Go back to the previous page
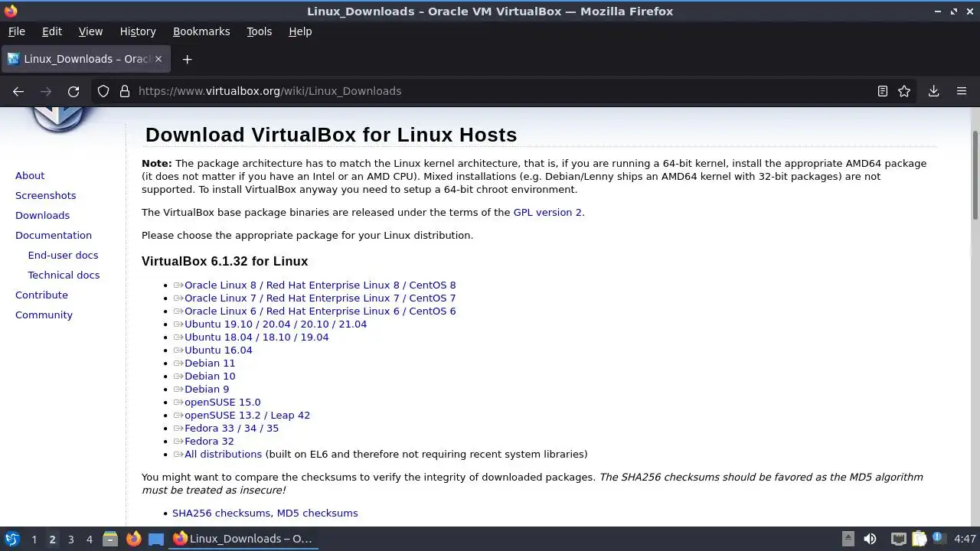Viewport: 980px width, 551px height. point(18,91)
